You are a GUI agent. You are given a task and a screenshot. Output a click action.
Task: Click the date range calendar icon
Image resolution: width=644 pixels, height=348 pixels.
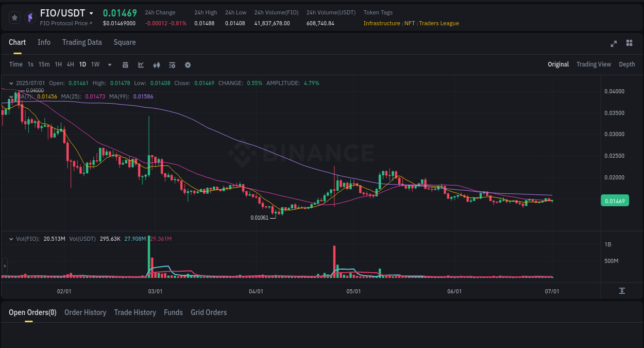tap(125, 64)
